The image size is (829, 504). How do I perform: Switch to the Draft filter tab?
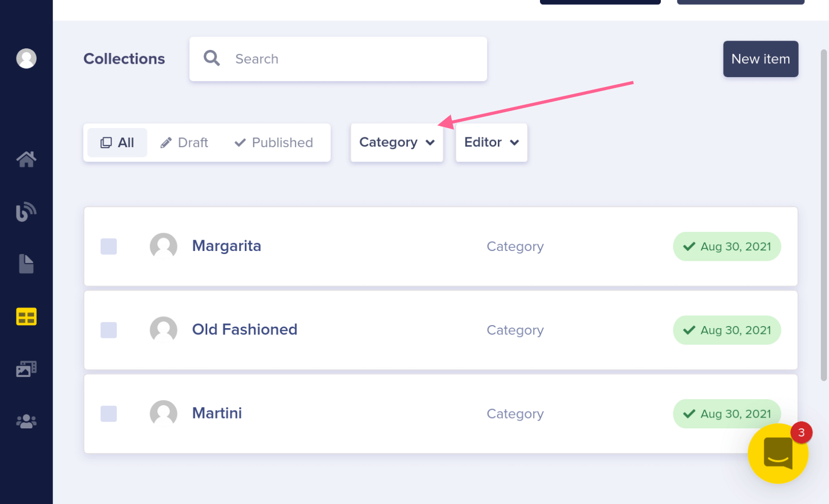tap(184, 142)
